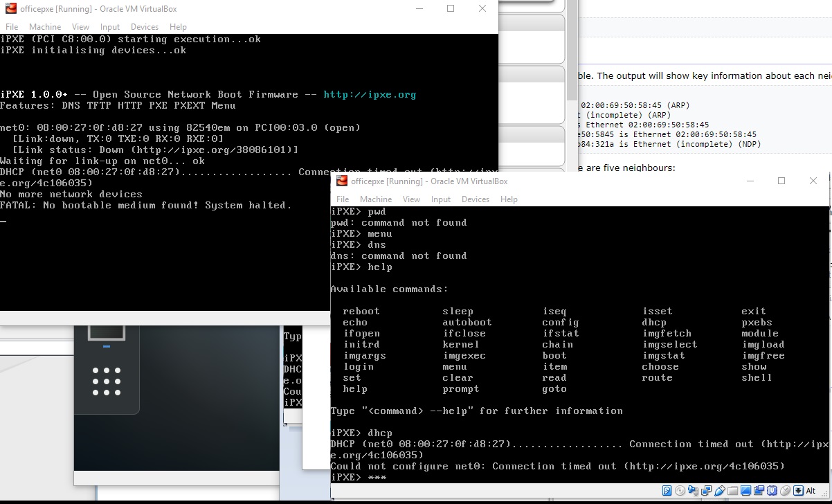Click the display monitor status icon
832x504 pixels.
pyautogui.click(x=745, y=491)
